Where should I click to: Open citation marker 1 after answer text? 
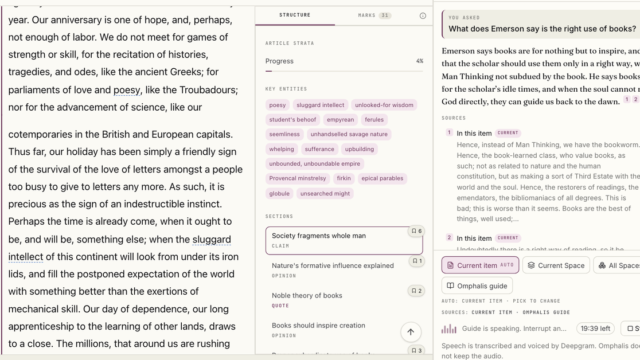pyautogui.click(x=627, y=100)
